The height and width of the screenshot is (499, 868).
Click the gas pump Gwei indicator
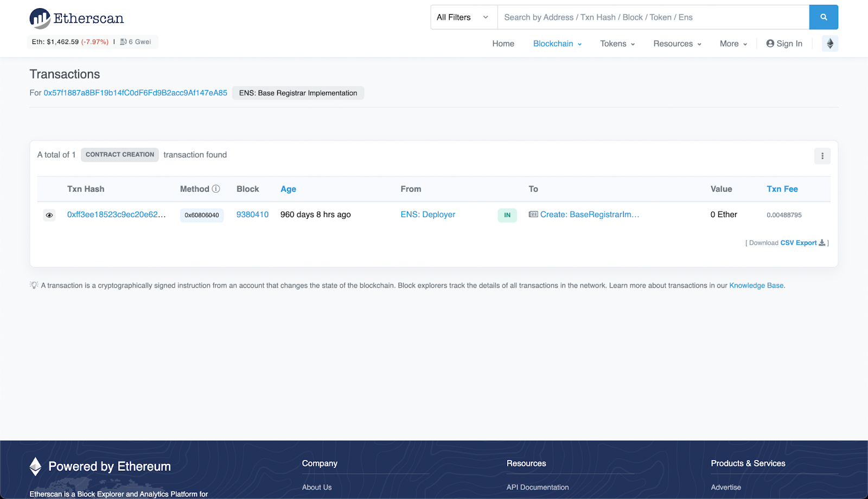point(136,42)
